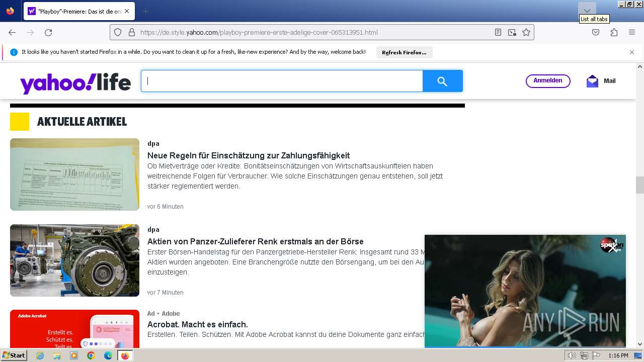644x362 pixels.
Task: Open the Zahlungsfähigkeit article thumbnail
Action: coord(74,174)
